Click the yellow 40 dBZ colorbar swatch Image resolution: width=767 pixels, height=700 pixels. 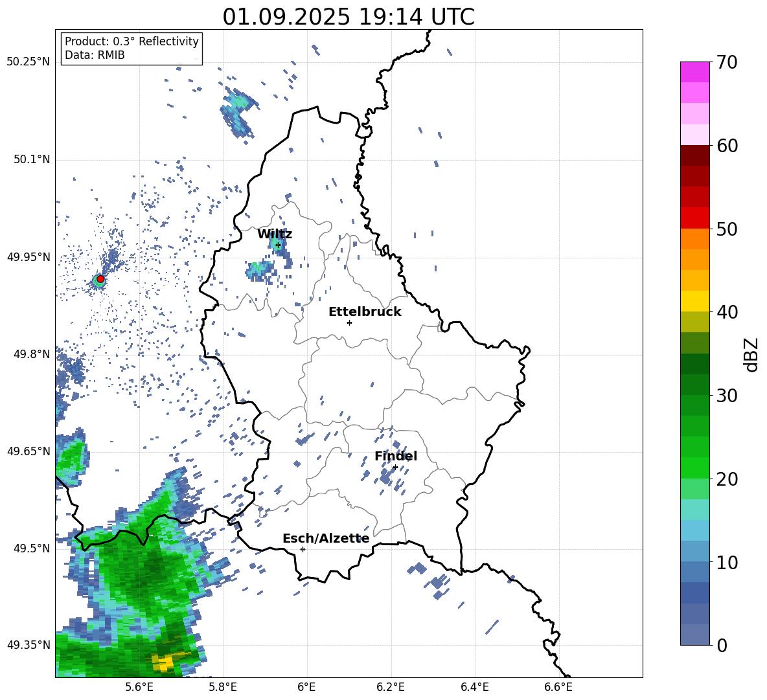(x=695, y=302)
